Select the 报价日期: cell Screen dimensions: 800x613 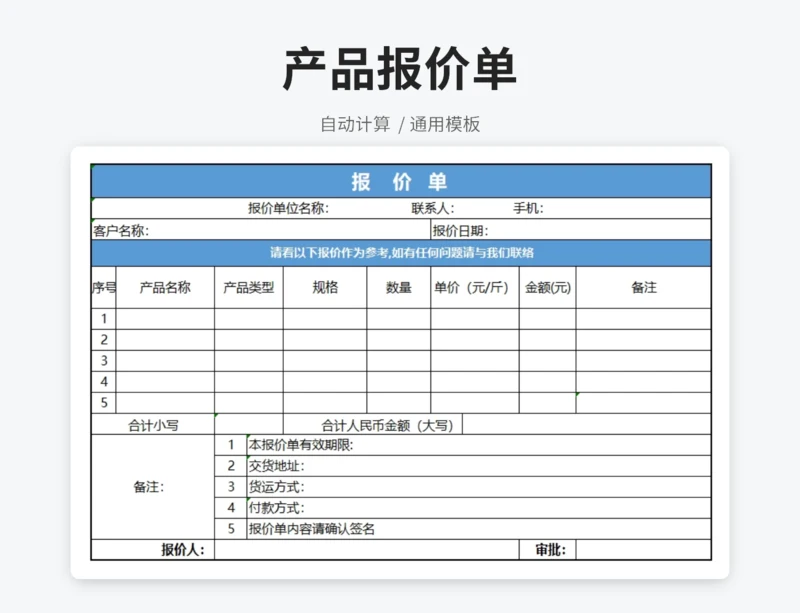point(571,230)
